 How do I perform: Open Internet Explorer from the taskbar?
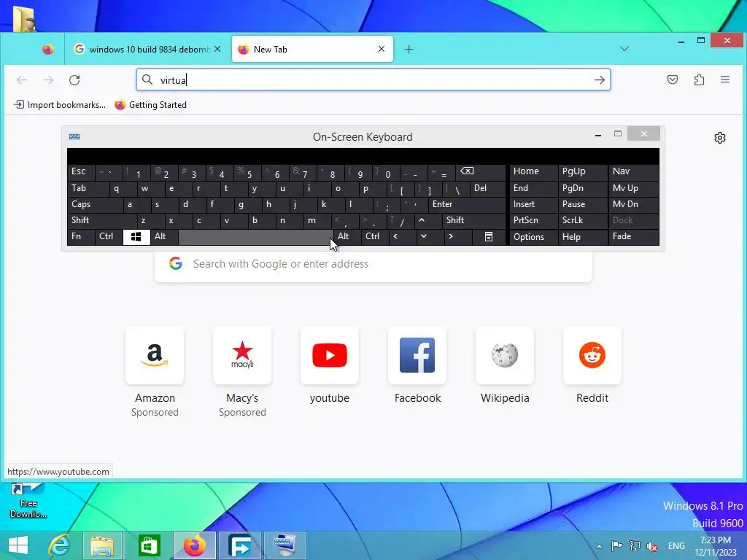(x=60, y=545)
